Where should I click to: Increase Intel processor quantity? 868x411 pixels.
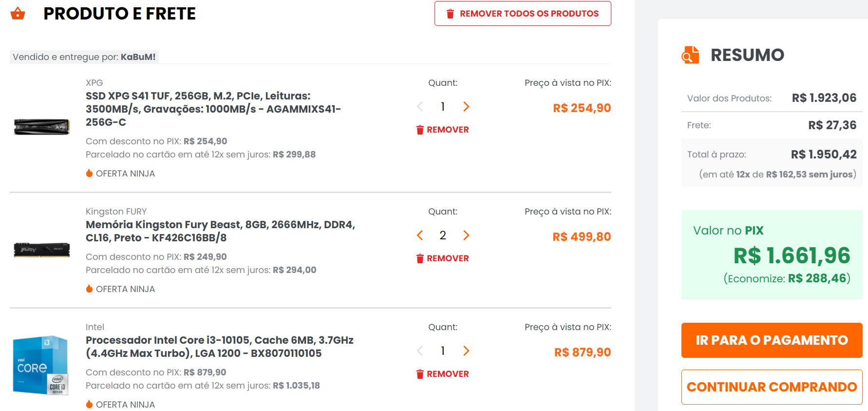pos(466,351)
